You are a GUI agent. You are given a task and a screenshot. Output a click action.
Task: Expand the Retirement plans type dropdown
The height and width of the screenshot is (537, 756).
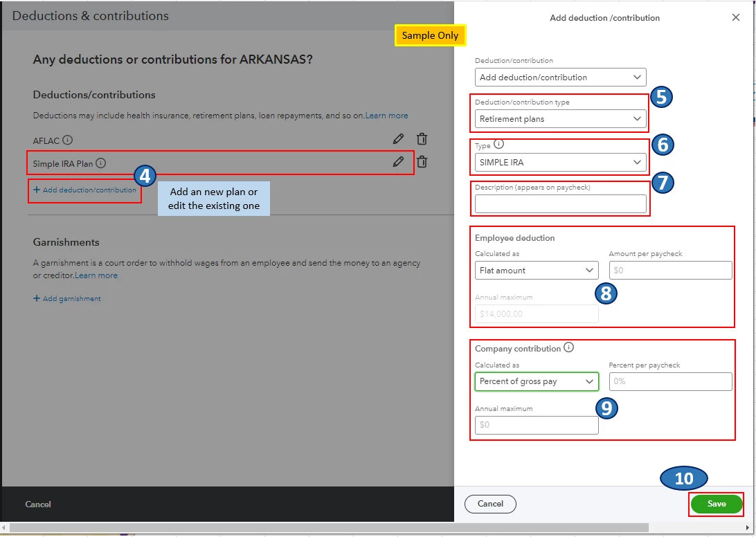point(561,118)
